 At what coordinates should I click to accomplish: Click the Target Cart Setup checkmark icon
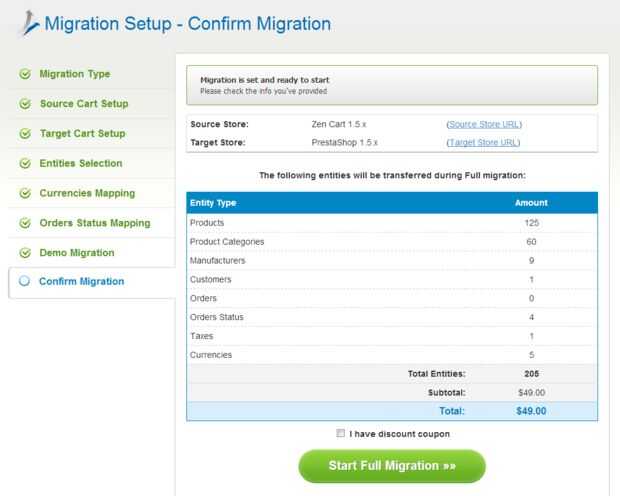click(25, 134)
